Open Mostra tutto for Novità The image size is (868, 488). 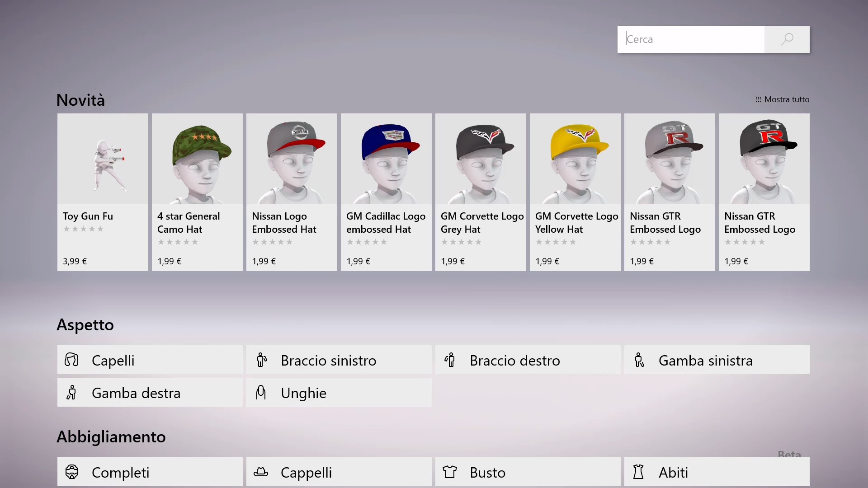pos(787,99)
